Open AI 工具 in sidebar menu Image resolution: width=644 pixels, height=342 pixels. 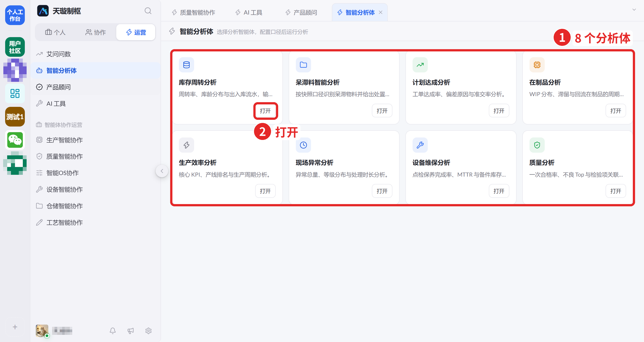[96, 103]
